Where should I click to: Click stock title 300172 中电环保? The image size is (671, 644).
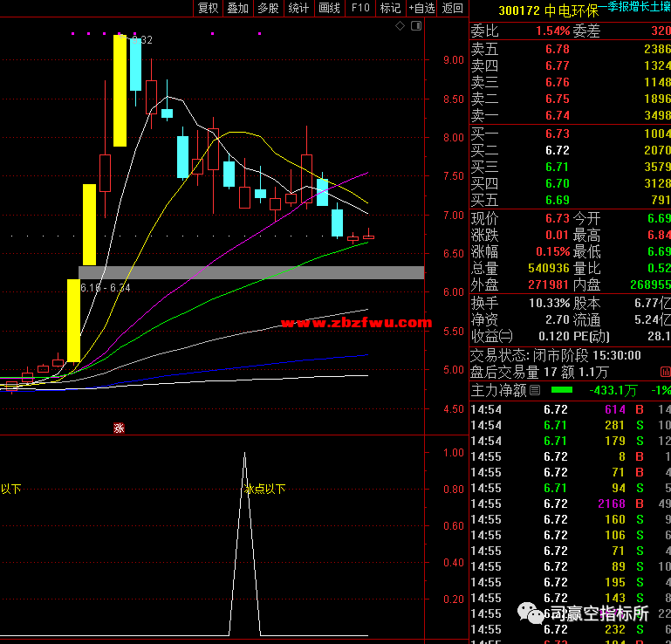click(x=548, y=10)
